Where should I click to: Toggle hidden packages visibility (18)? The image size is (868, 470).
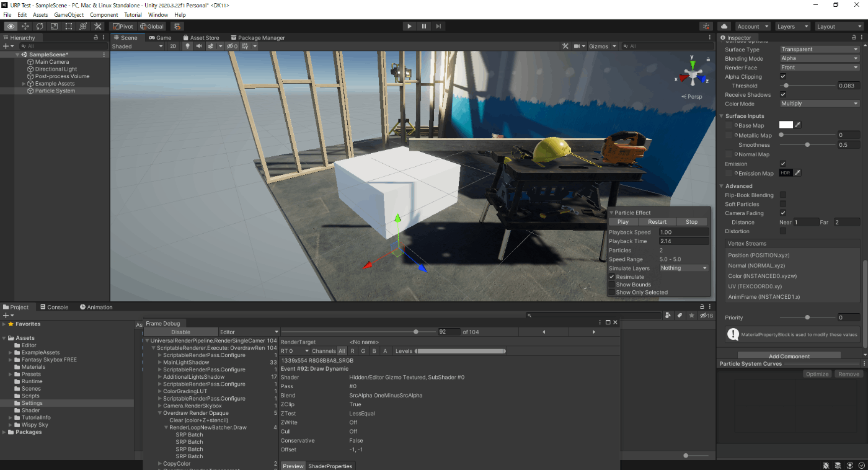[x=706, y=316]
